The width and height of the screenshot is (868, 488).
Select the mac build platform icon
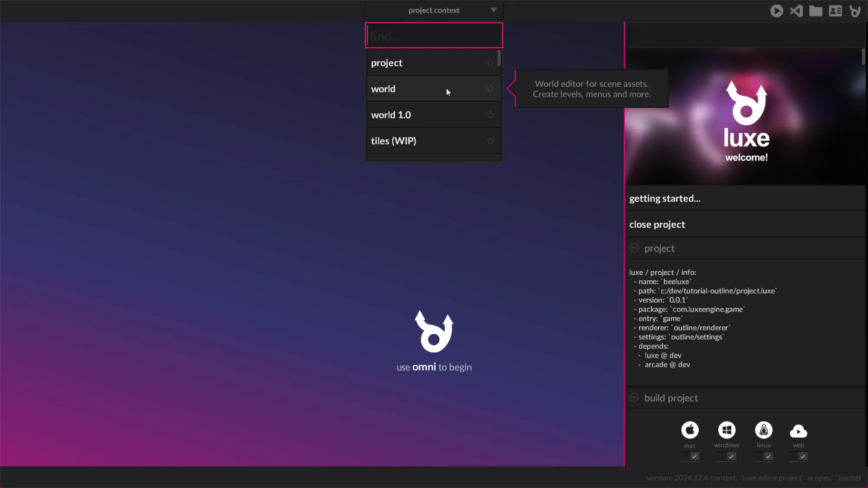pyautogui.click(x=690, y=430)
